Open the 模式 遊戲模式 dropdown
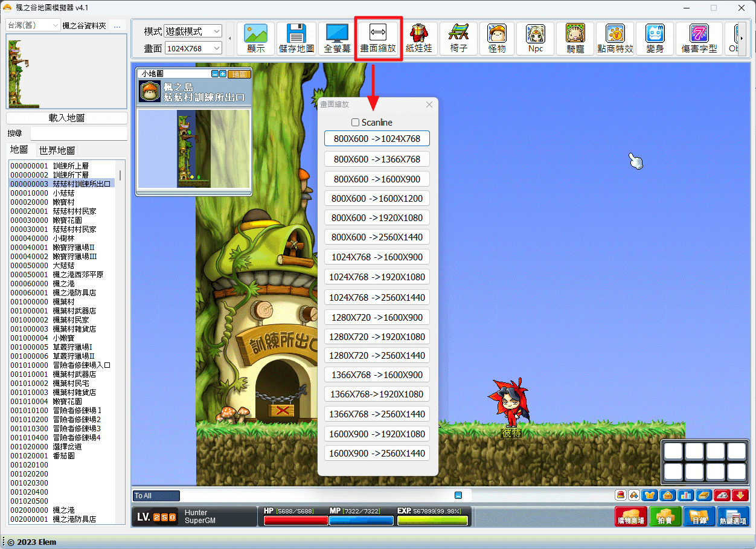 (193, 31)
